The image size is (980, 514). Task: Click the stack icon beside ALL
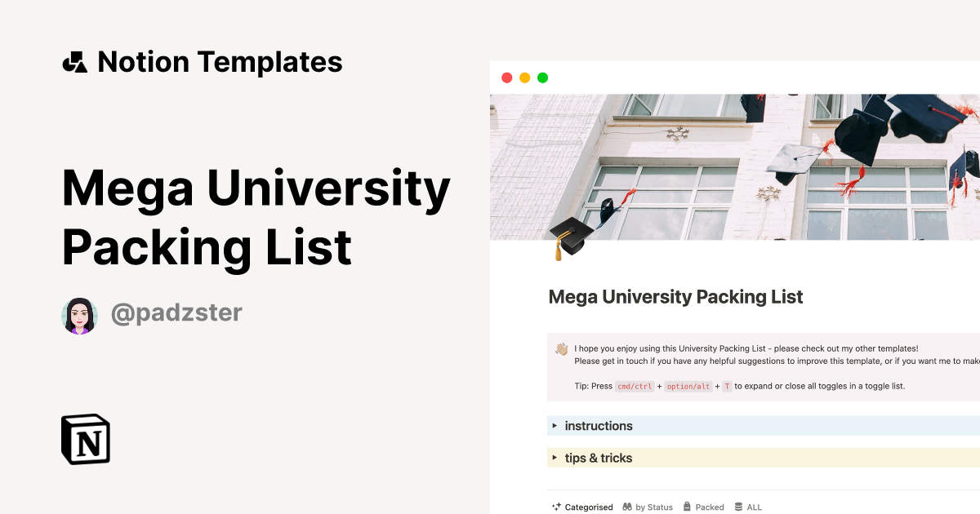pyautogui.click(x=738, y=507)
